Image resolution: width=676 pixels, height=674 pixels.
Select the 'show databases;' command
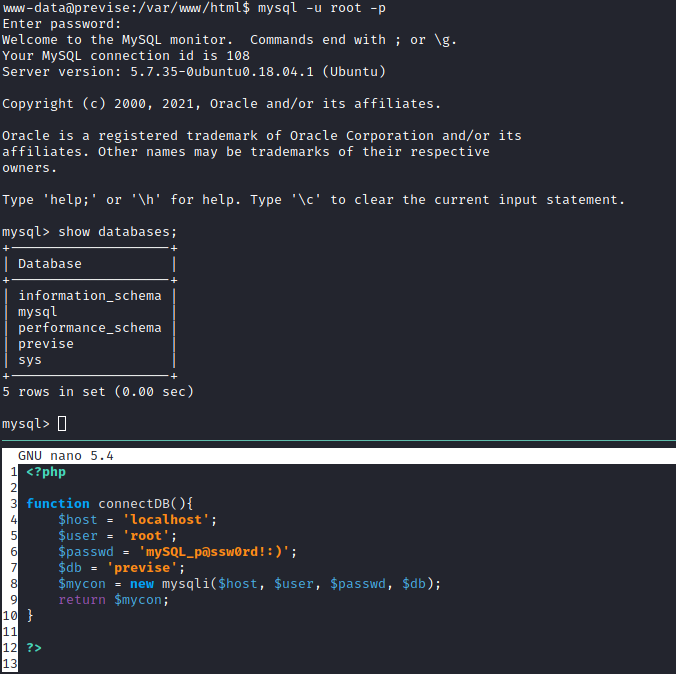117,232
